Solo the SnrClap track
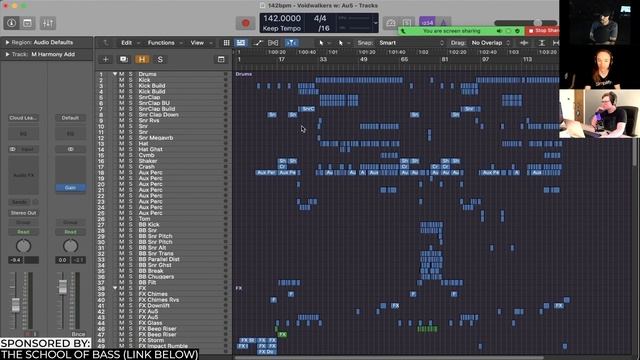 coord(131,97)
